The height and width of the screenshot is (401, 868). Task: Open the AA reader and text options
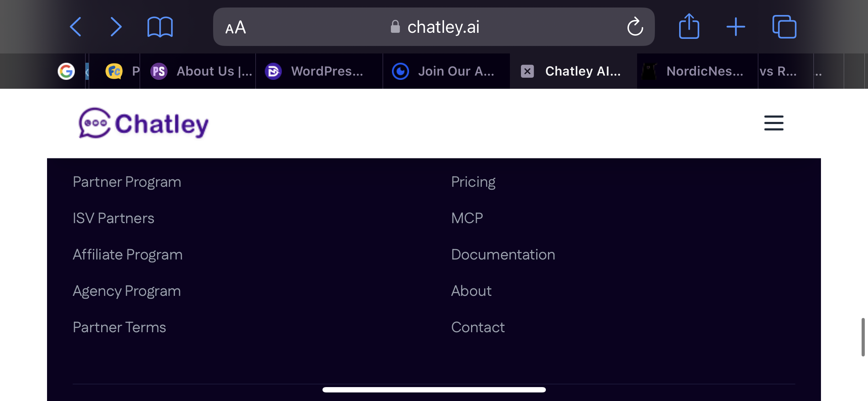coord(236,27)
